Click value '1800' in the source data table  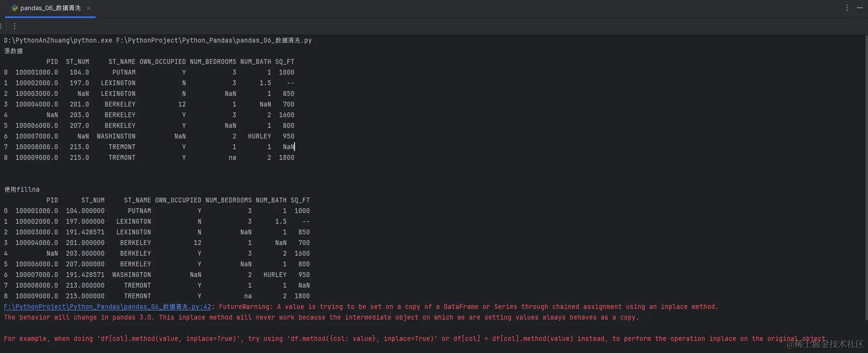[287, 158]
